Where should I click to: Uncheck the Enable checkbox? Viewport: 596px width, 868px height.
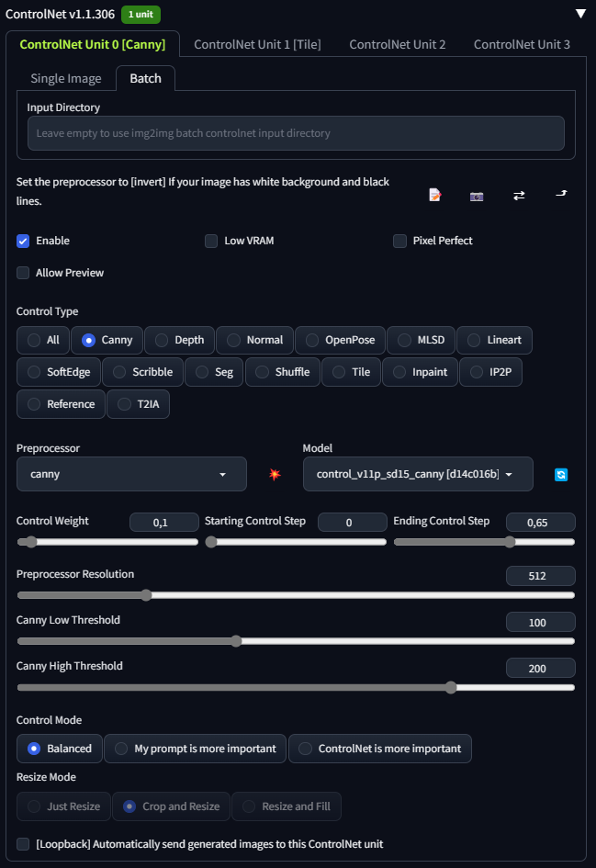[x=23, y=241]
